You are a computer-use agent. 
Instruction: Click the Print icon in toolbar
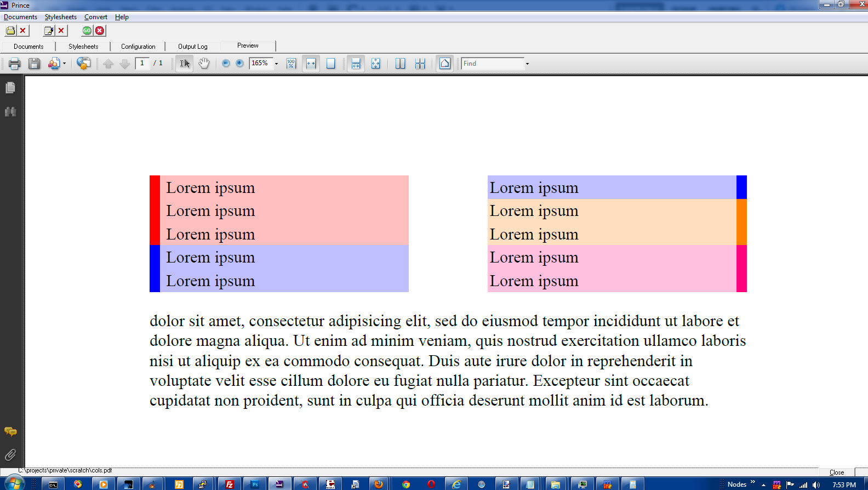[x=14, y=64]
